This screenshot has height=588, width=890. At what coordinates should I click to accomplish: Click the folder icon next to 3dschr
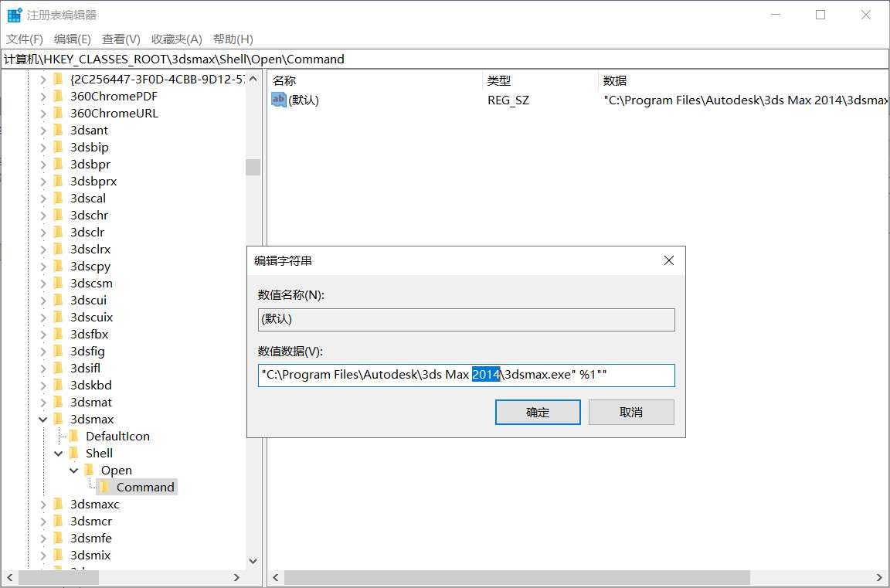tap(58, 215)
